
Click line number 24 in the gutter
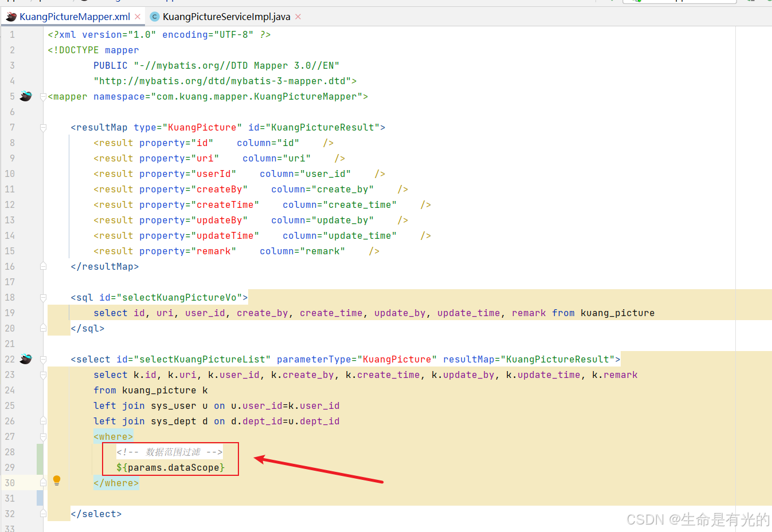coord(10,390)
